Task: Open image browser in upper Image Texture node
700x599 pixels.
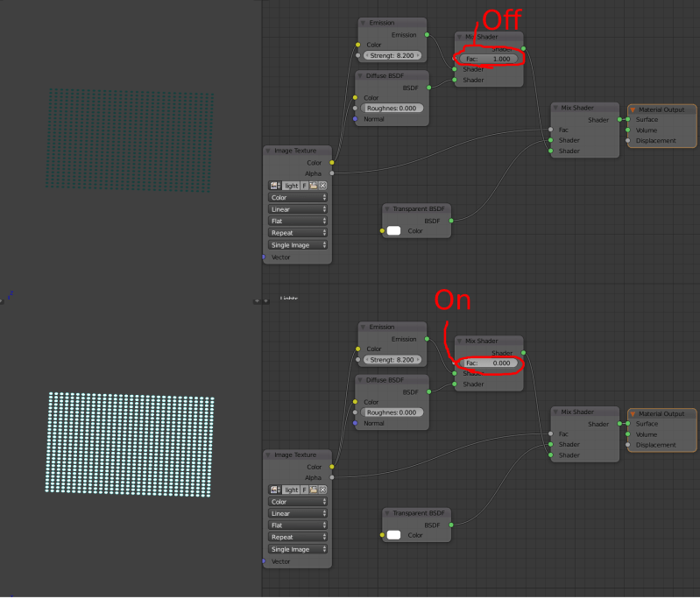Action: [275, 186]
